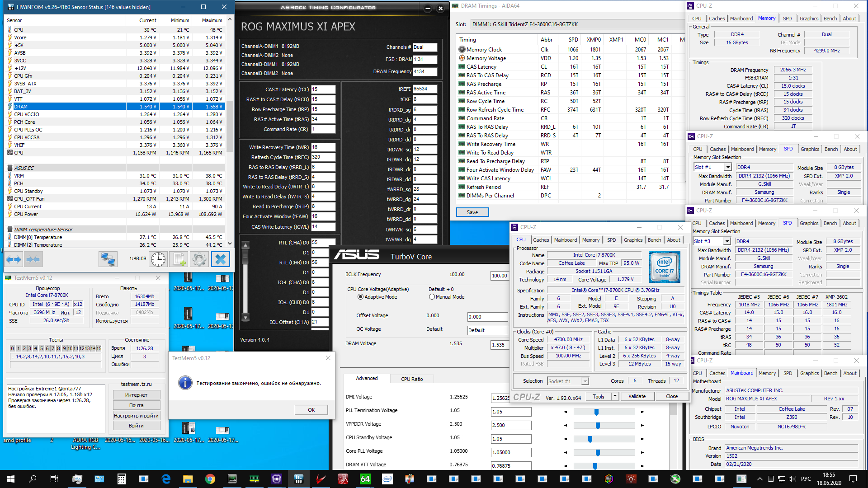Open the Slot #1 dropdown in CPU-Z

[728, 167]
